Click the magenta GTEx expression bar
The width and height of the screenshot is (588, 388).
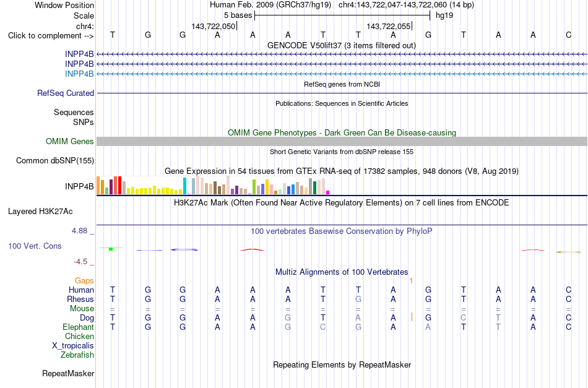[328, 192]
